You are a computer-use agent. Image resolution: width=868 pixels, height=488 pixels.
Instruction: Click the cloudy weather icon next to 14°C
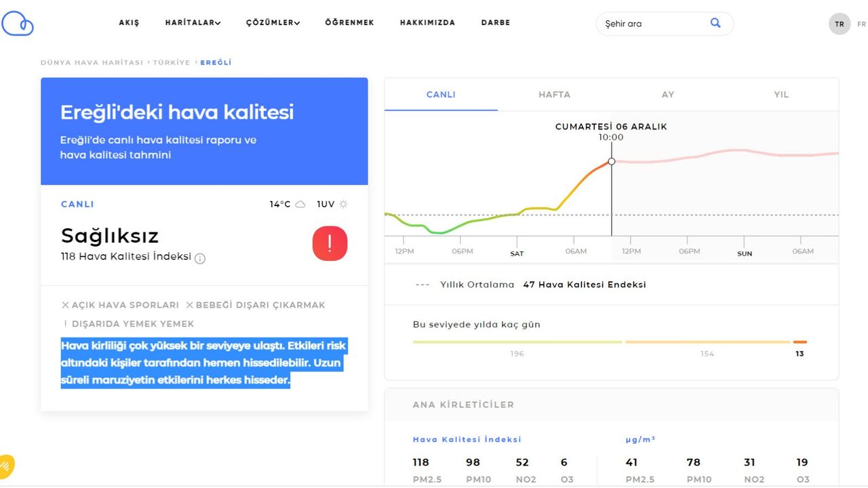(300, 204)
